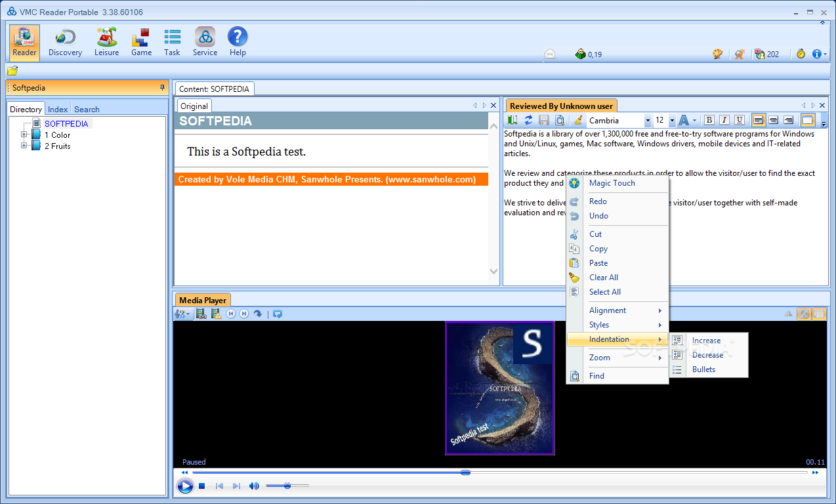The image size is (836, 504).
Task: Click the green books icon in review toolbar
Action: pyautogui.click(x=512, y=120)
